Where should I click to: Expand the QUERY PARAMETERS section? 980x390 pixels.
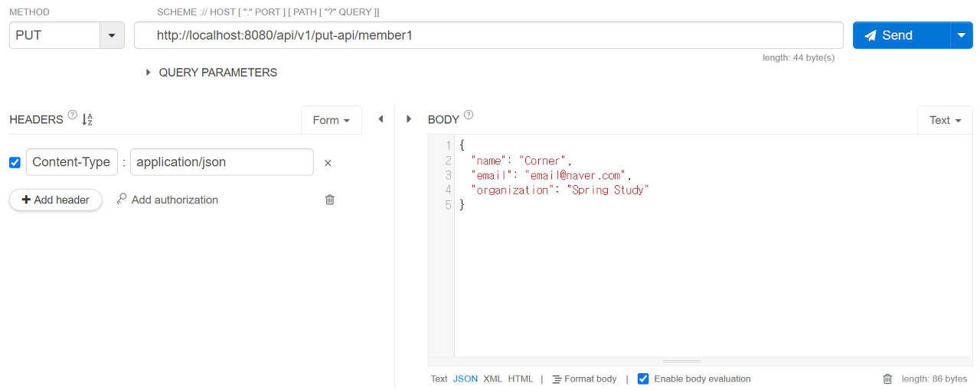211,73
